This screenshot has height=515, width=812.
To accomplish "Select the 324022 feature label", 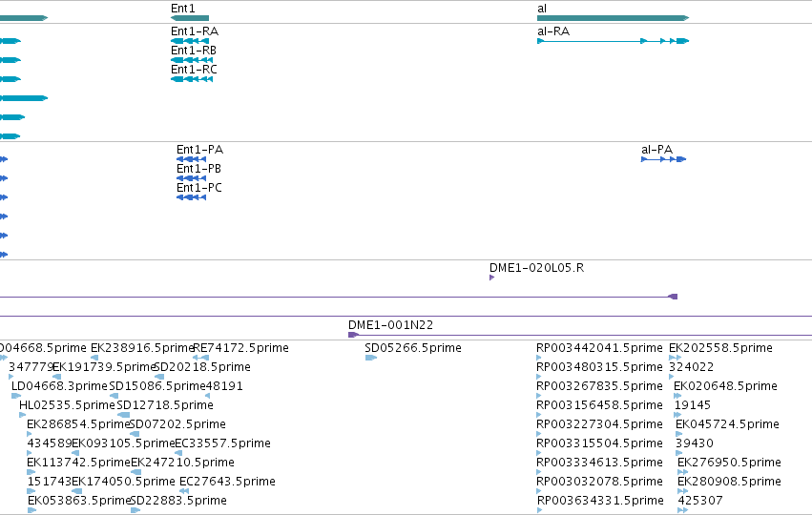I will [691, 367].
